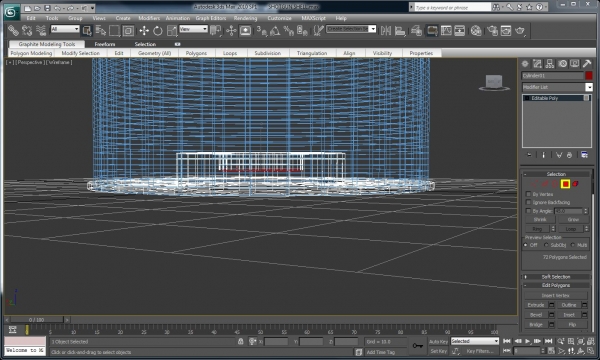Activate the Select Object tool
The image size is (600, 360).
(87, 30)
